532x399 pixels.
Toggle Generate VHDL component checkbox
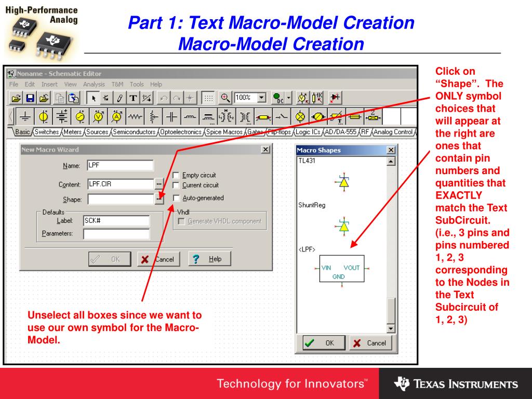181,221
